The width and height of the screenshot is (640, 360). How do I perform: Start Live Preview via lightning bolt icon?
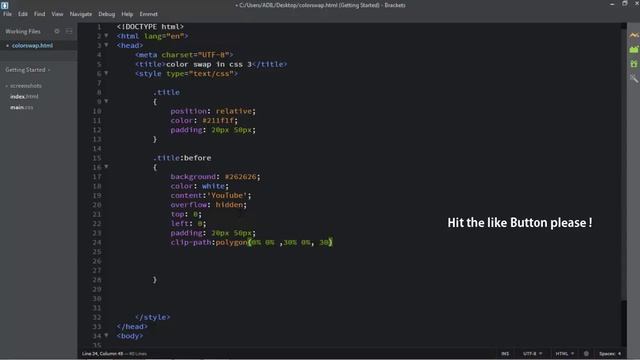click(633, 36)
